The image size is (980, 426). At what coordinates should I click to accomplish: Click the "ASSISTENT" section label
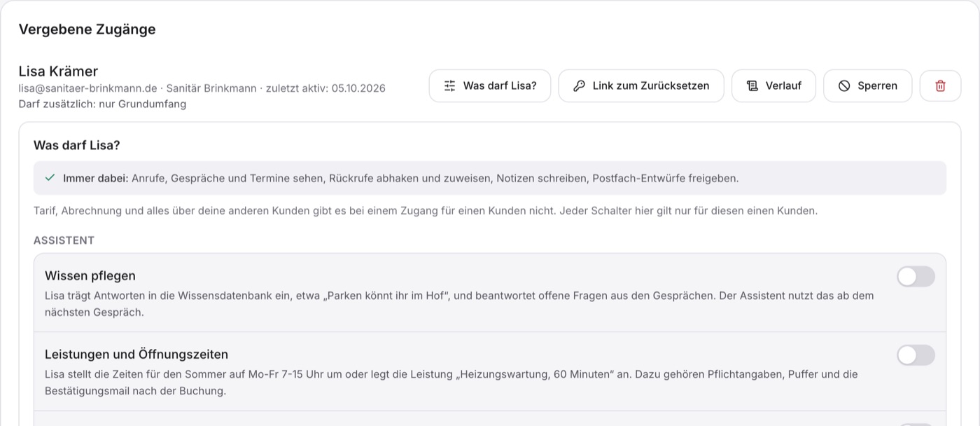(64, 240)
